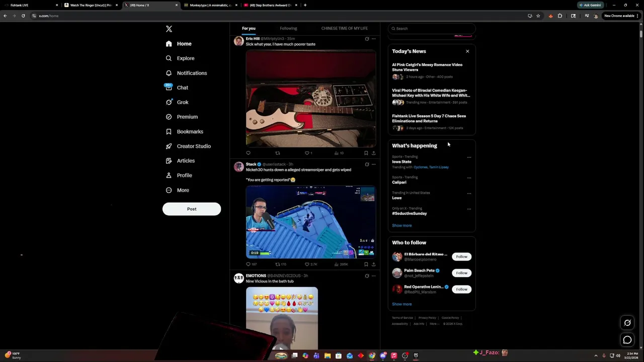Expand the More menu in sidebar
Screen dimensions: 644x362
pyautogui.click(x=178, y=190)
